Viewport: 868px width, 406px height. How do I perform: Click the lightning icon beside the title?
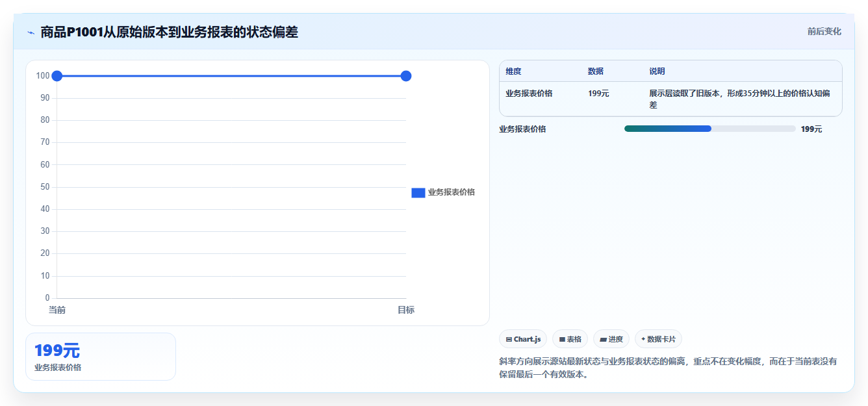(31, 32)
